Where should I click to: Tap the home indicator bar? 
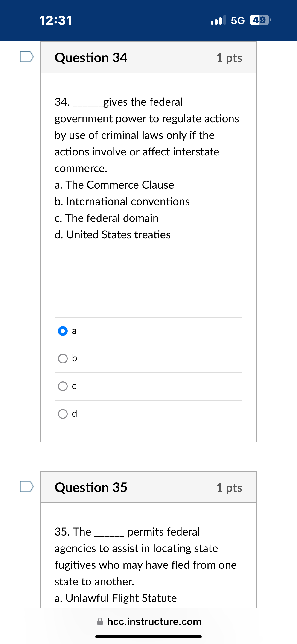(148, 637)
